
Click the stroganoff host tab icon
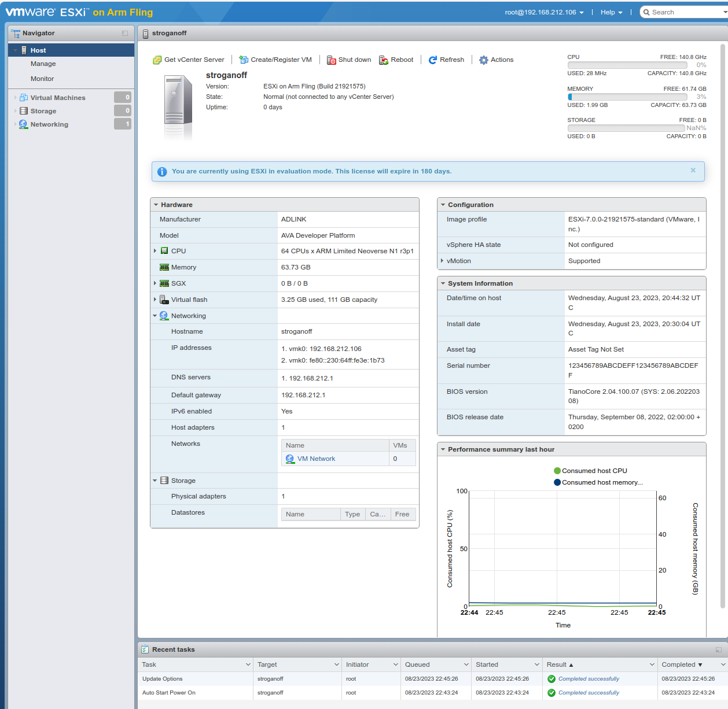(x=145, y=34)
